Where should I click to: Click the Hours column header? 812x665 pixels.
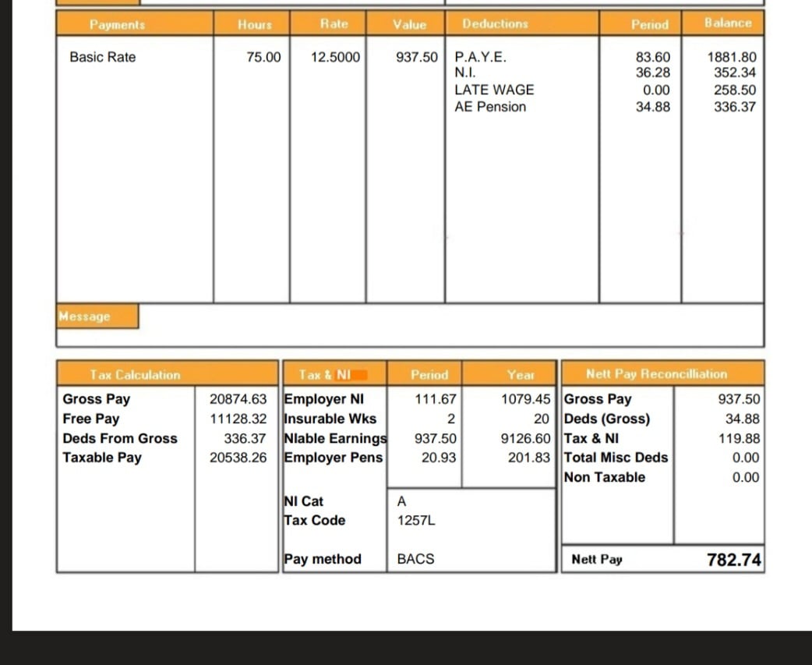point(254,24)
